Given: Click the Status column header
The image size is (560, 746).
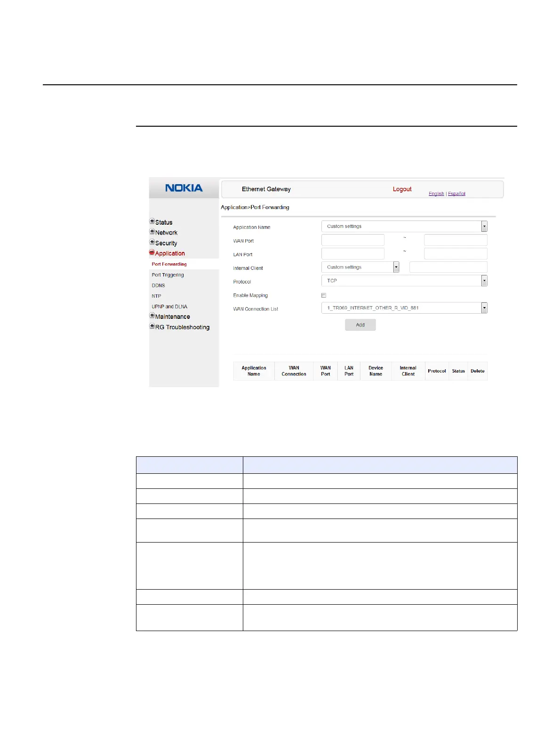Looking at the screenshot, I should pos(458,371).
